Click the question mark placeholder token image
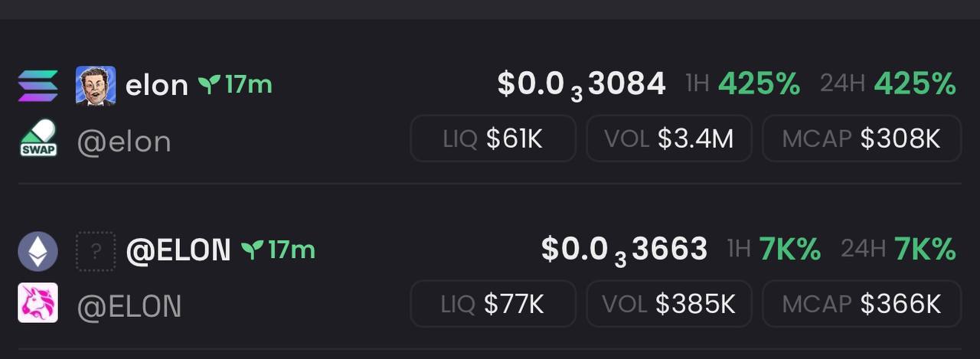980x359 pixels. click(x=96, y=251)
